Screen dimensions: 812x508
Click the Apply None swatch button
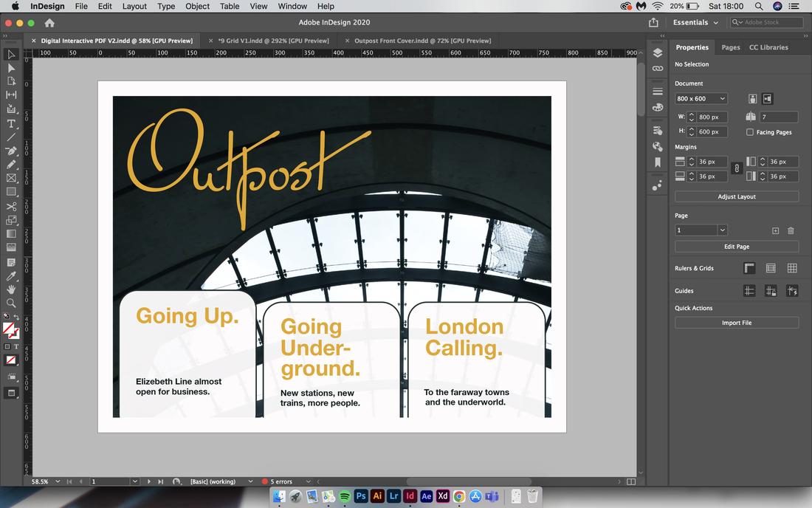tap(11, 360)
